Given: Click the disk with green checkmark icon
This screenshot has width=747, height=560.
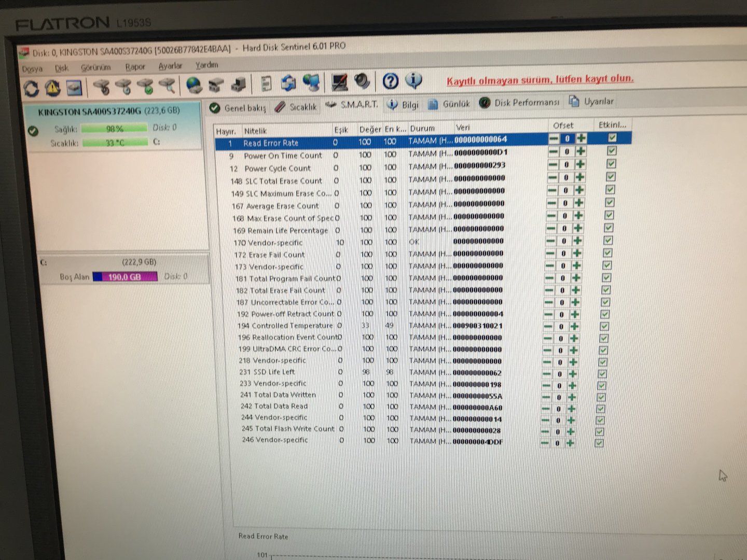Looking at the screenshot, I should [145, 86].
